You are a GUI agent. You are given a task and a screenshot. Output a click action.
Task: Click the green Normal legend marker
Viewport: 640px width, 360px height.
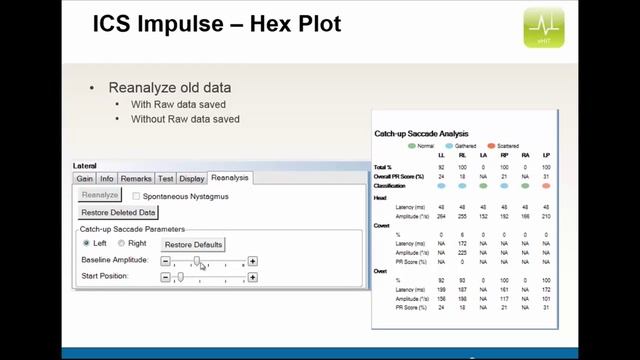[412, 146]
